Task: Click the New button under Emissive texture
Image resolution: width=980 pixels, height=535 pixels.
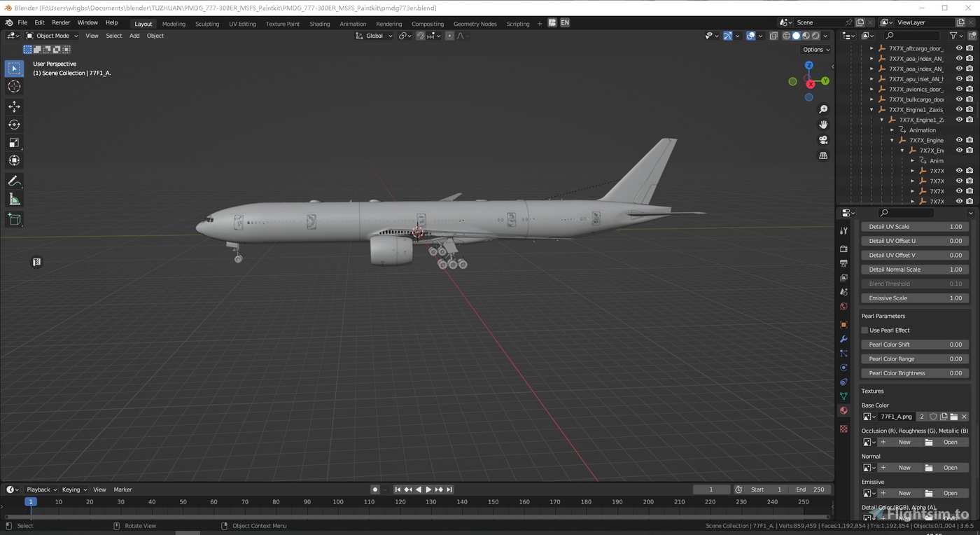Action: 904,492
